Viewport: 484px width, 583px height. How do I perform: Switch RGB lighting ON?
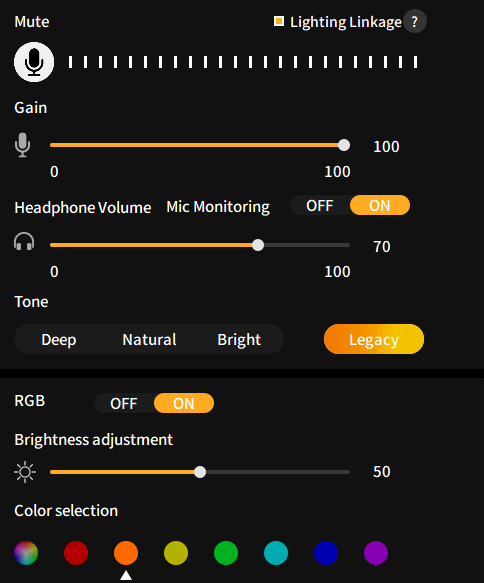pyautogui.click(x=184, y=403)
